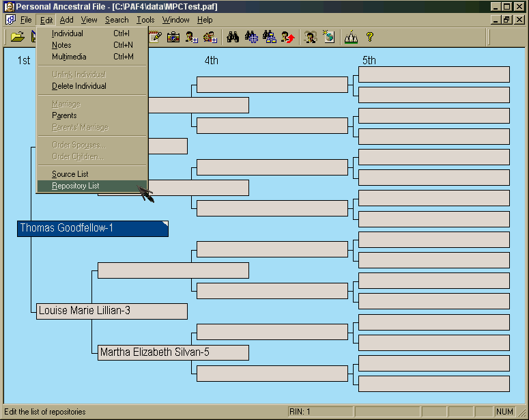
Task: Select the Thomas Goodfellow-1 pedigree box
Action: [x=93, y=229]
